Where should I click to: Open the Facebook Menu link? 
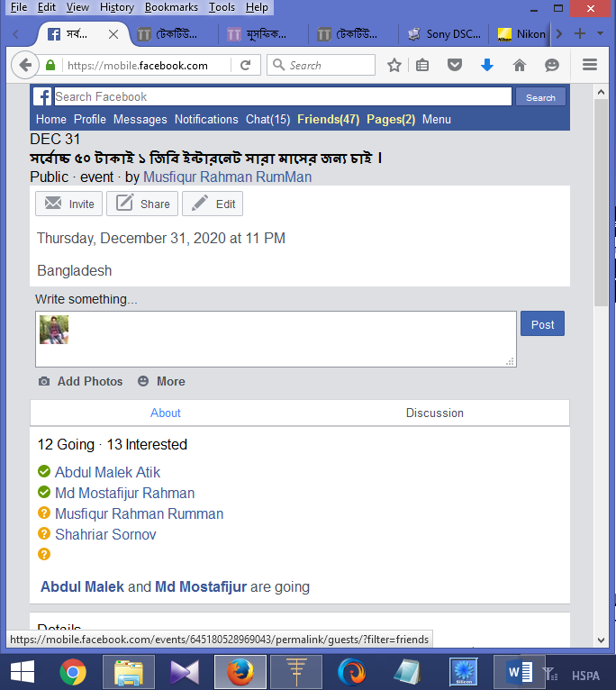click(x=437, y=119)
